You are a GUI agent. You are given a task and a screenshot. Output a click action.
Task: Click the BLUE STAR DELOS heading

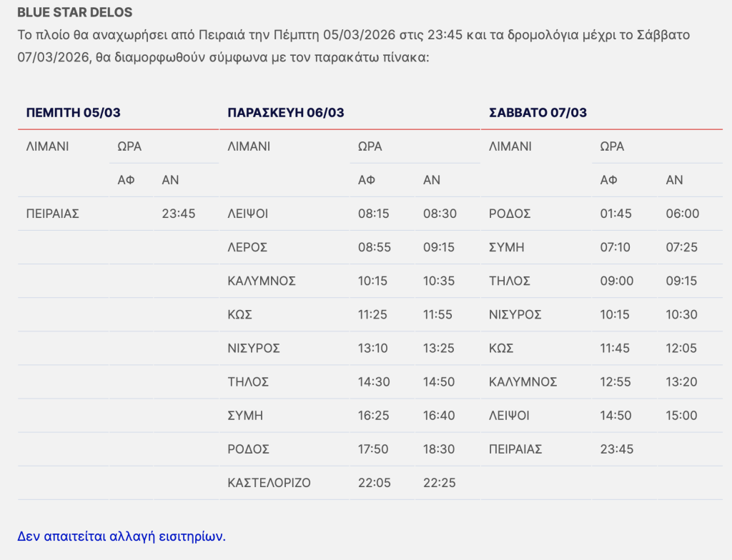75,13
